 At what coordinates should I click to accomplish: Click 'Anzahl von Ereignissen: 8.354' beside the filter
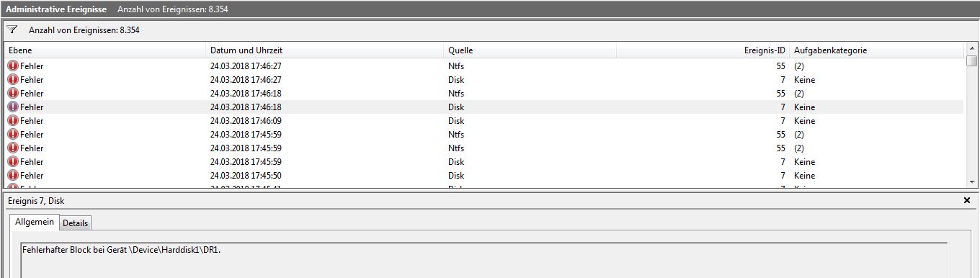84,30
